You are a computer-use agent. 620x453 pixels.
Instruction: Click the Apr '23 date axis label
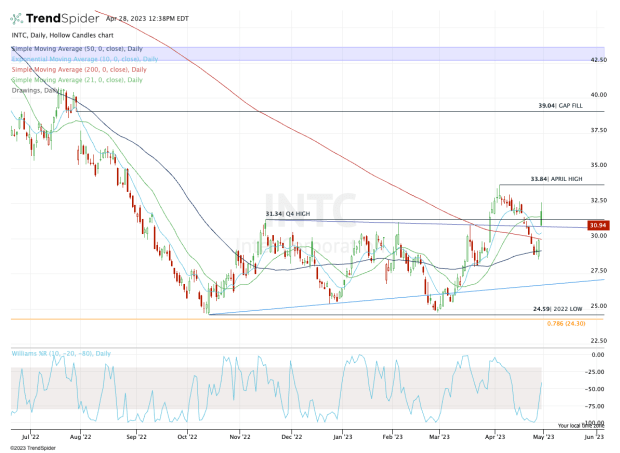[x=492, y=436]
